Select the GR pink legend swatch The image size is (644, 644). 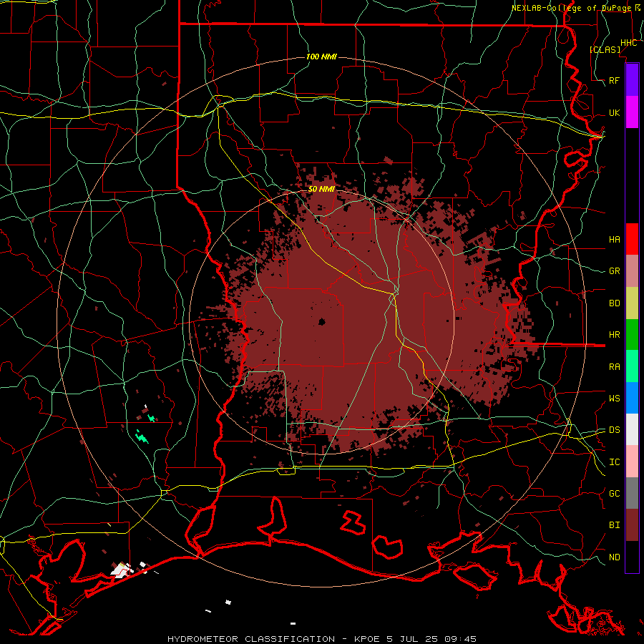coord(632,271)
